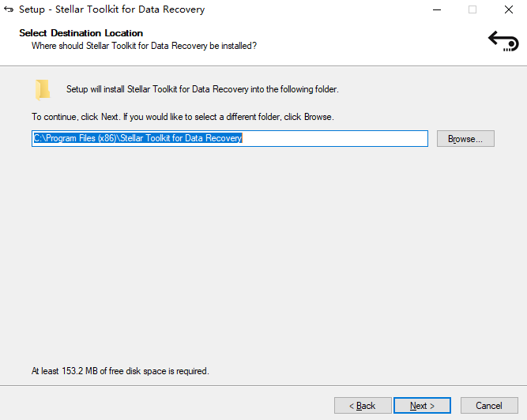Proceed by pressing Next
Image resolution: width=527 pixels, height=420 pixels.
pyautogui.click(x=422, y=406)
